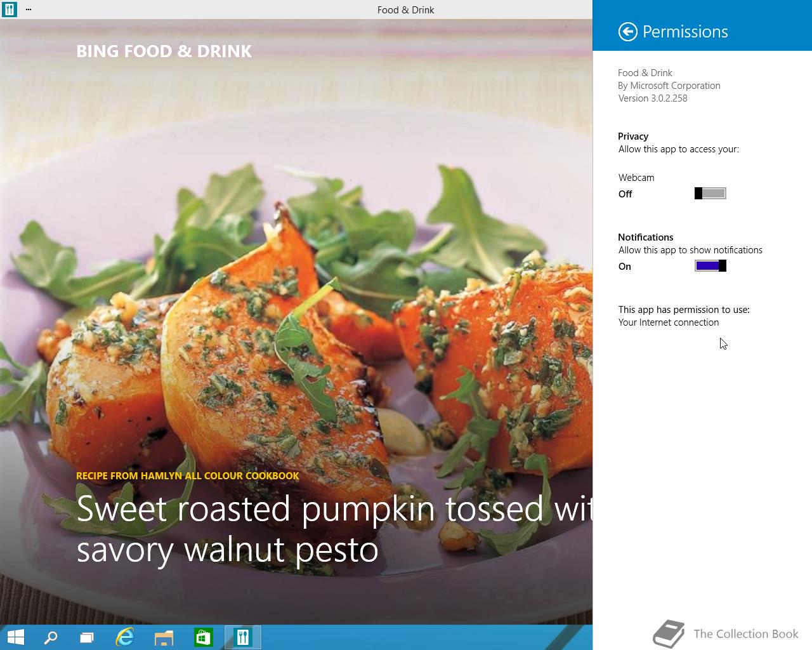Click Your Internet connection text
Screen dimensions: 812x650
point(669,322)
